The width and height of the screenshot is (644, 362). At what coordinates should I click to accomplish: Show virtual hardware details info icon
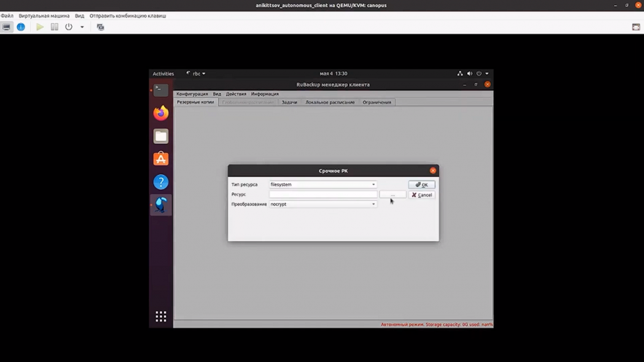click(x=21, y=27)
